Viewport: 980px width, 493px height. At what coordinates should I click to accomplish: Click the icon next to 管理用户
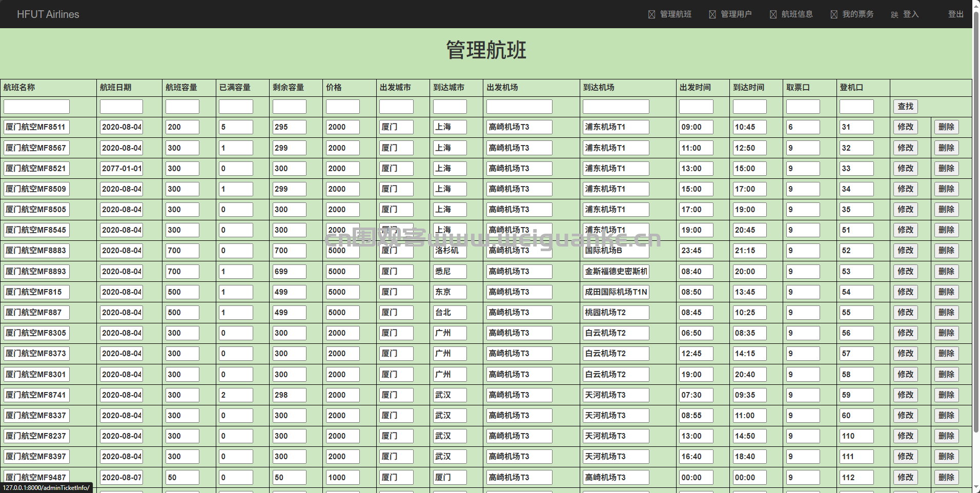pyautogui.click(x=712, y=14)
